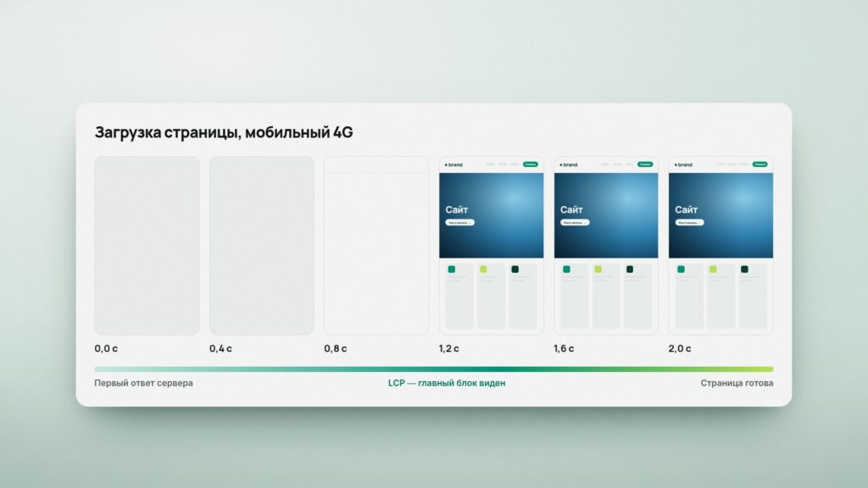The height and width of the screenshot is (488, 868).
Task: Click the 'Страница готова' label
Action: pyautogui.click(x=737, y=383)
